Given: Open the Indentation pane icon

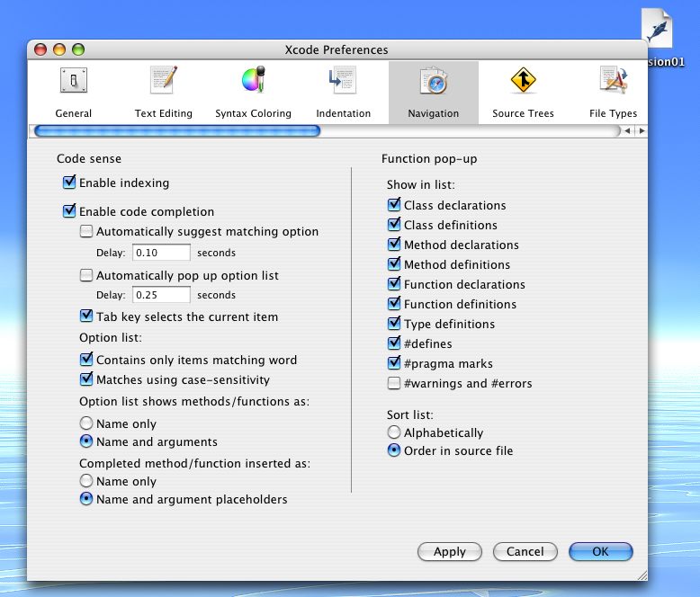Looking at the screenshot, I should [x=343, y=80].
